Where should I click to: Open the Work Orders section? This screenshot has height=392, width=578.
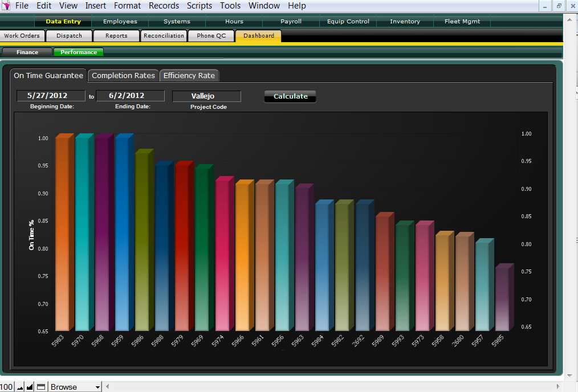click(22, 36)
